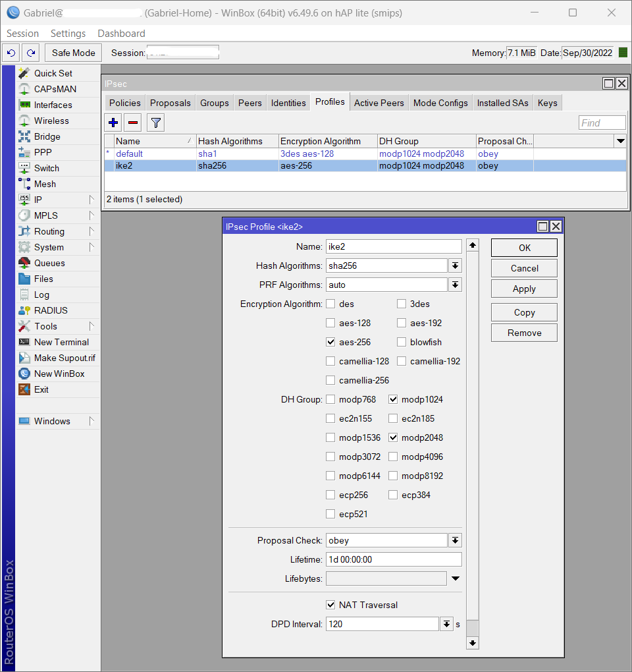
Task: Click the Undo arrow in the main toolbar
Action: point(11,53)
